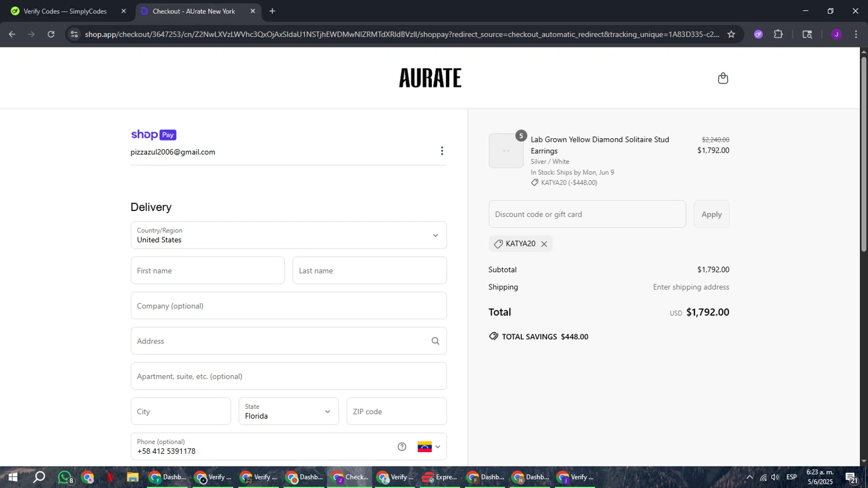The height and width of the screenshot is (488, 868).
Task: Open the Chrome profile avatar
Action: [836, 34]
